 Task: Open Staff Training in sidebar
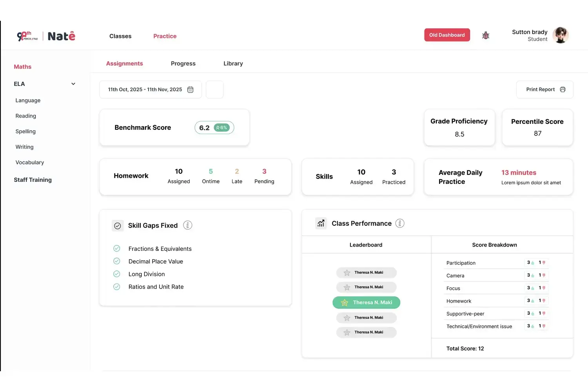[33, 180]
